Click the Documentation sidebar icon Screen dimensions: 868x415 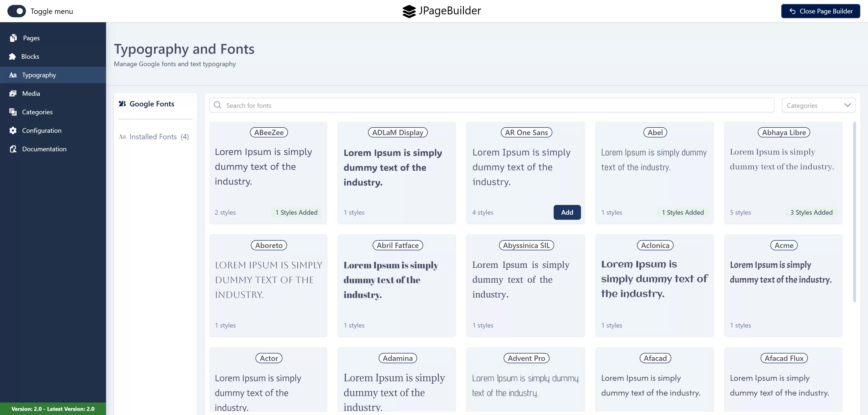[13, 149]
